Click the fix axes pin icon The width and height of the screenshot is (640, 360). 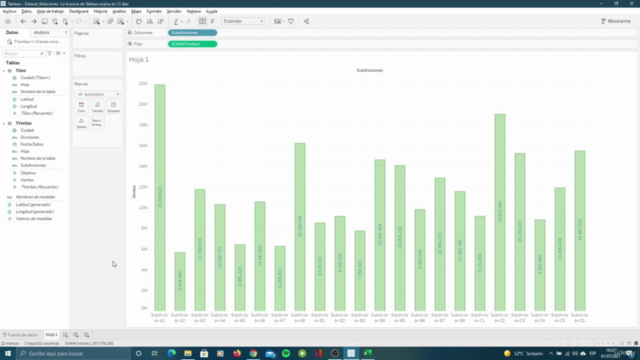click(x=212, y=21)
